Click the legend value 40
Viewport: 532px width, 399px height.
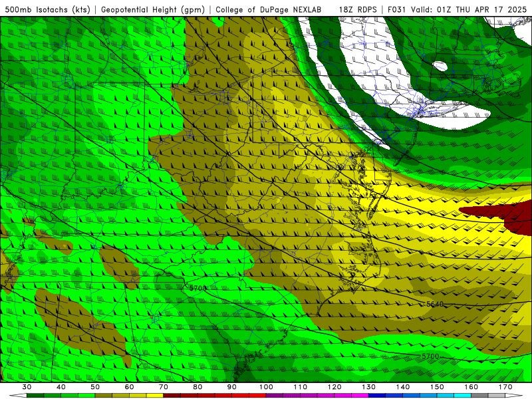point(61,387)
